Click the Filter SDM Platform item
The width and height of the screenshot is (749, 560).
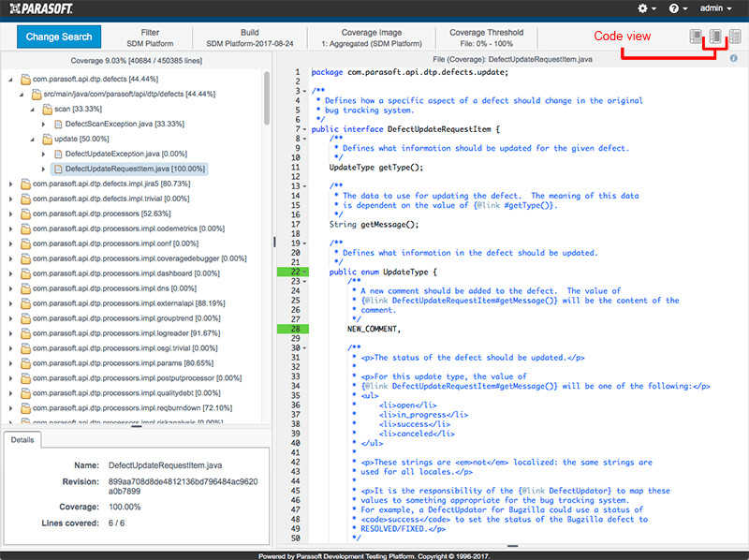coord(150,37)
